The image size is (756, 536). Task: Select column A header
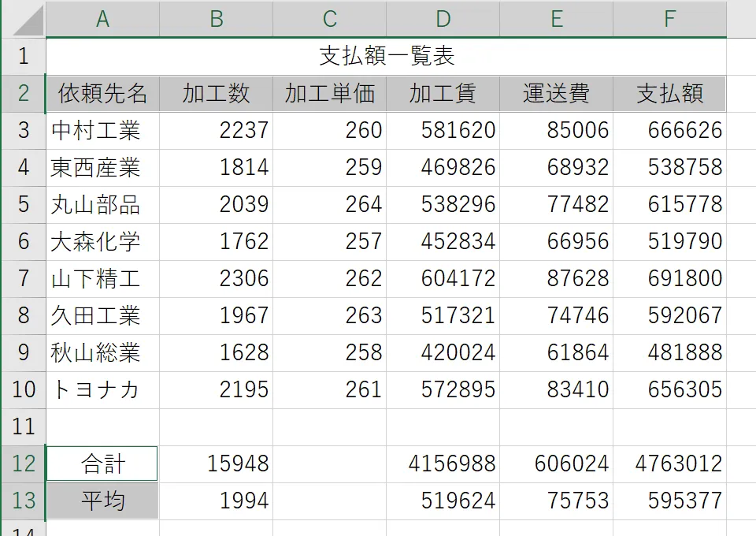(x=102, y=19)
